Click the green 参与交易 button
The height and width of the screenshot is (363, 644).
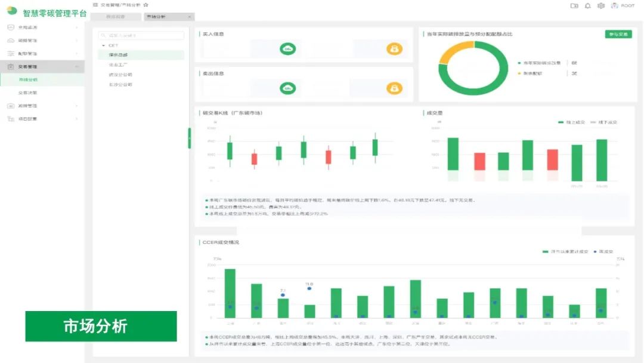coord(618,35)
